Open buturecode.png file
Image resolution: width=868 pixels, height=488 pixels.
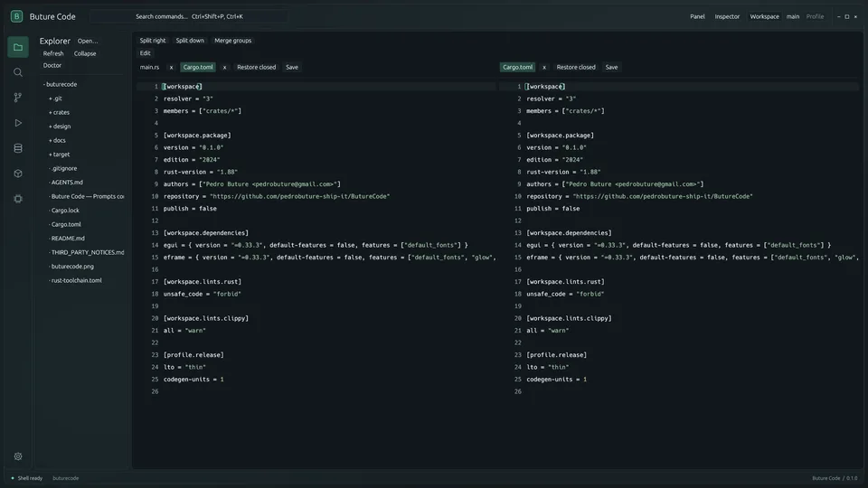72,266
